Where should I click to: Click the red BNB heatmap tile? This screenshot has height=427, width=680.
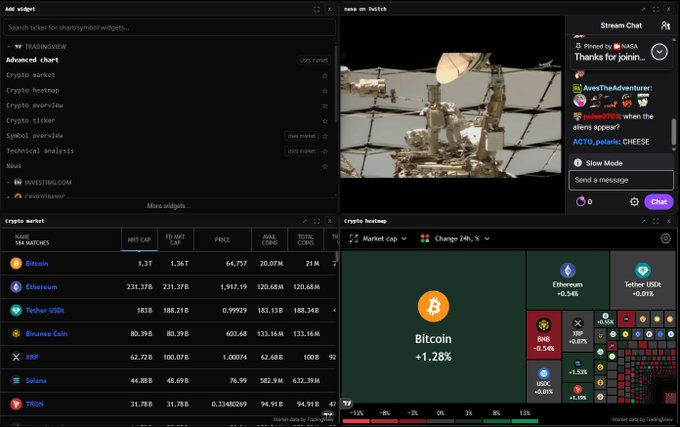(x=544, y=335)
